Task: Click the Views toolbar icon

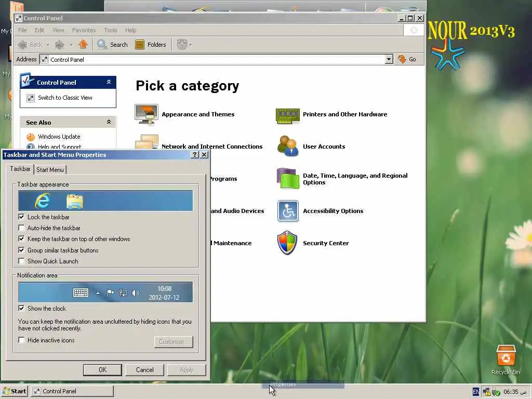Action: (x=182, y=44)
